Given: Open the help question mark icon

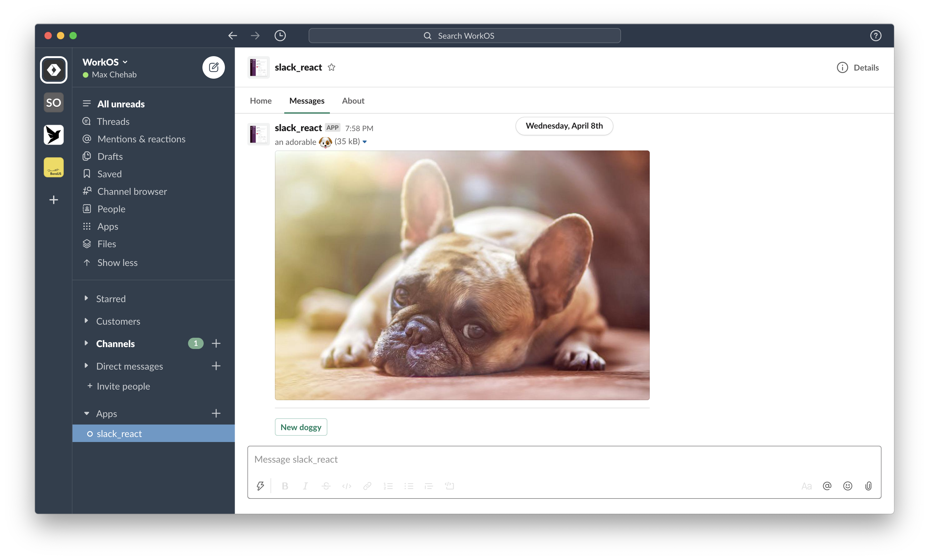Looking at the screenshot, I should 876,35.
